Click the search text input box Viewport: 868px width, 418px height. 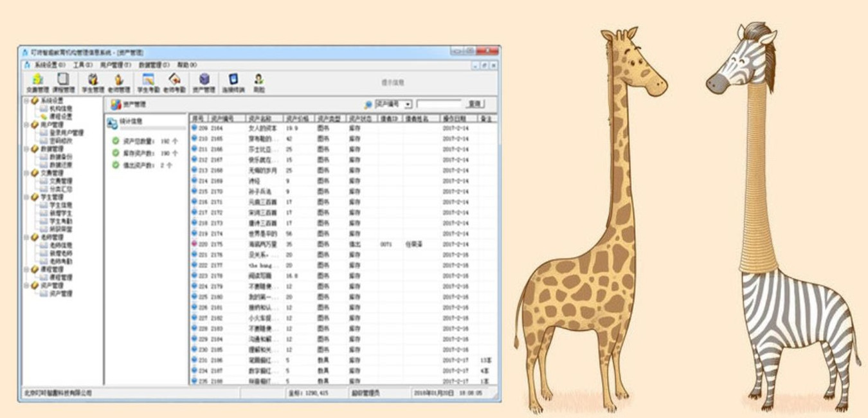tap(439, 104)
